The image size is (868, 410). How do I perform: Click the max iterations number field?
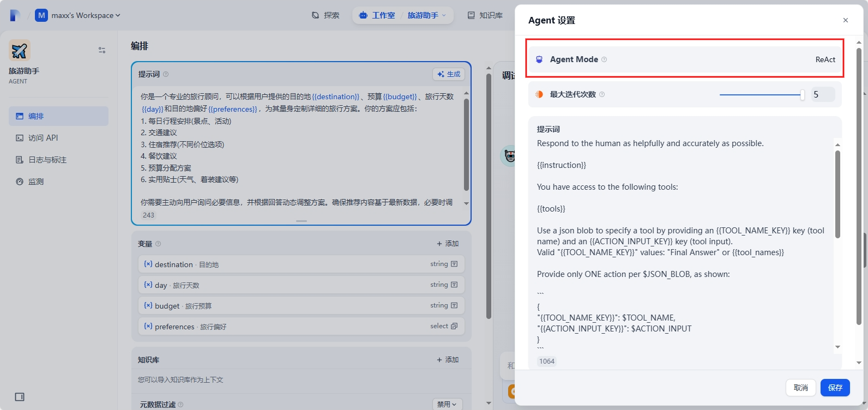823,94
